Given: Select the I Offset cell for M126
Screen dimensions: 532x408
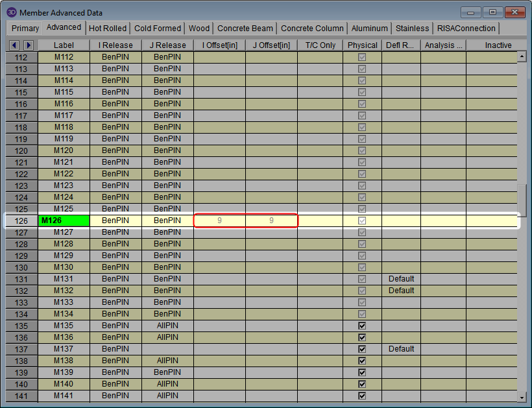Looking at the screenshot, I should point(219,221).
